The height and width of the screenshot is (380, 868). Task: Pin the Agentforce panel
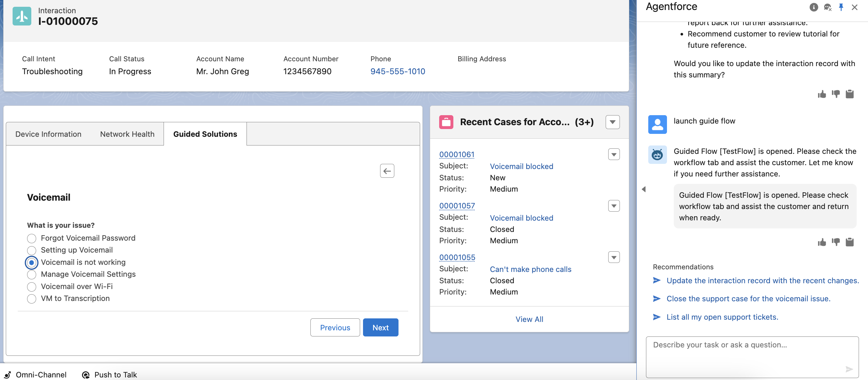click(x=841, y=7)
